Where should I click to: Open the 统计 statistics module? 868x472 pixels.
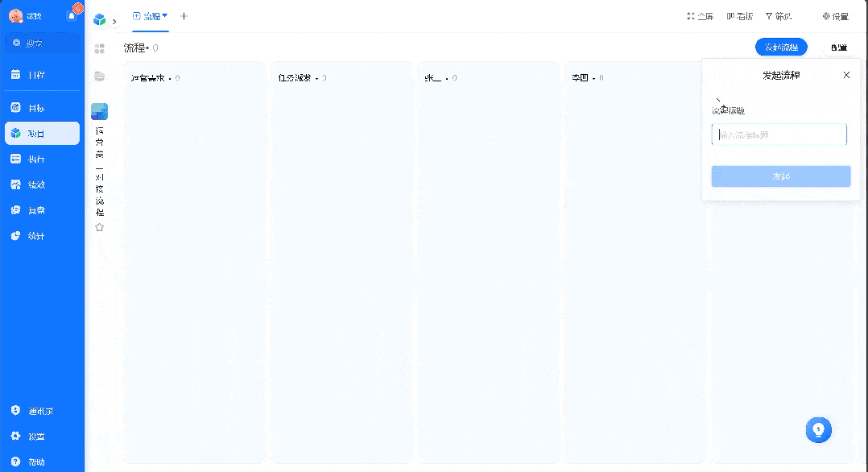(x=42, y=234)
